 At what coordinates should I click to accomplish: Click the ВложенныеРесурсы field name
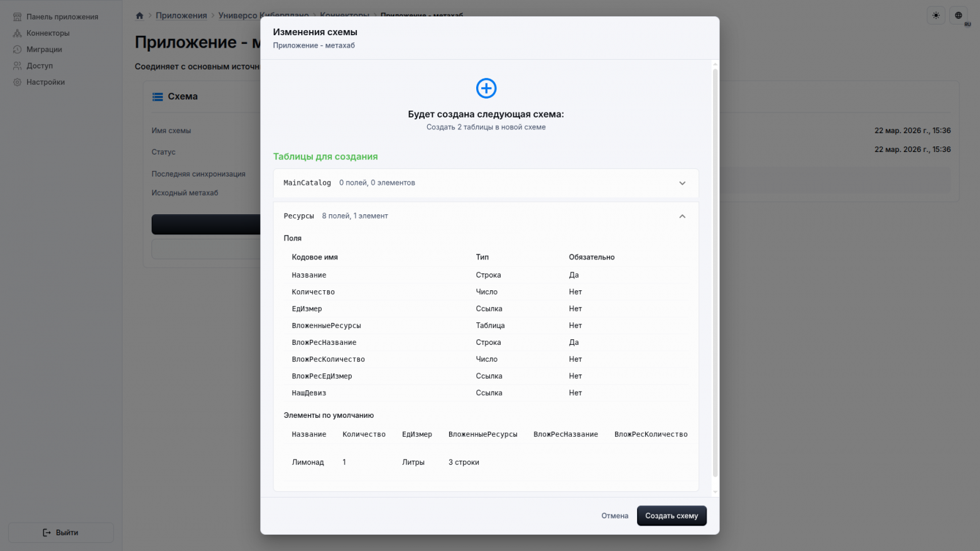(x=326, y=326)
